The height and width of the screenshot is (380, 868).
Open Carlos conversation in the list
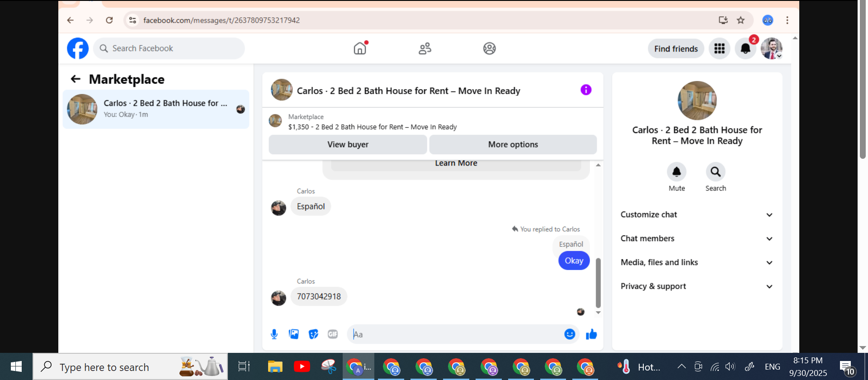(156, 109)
